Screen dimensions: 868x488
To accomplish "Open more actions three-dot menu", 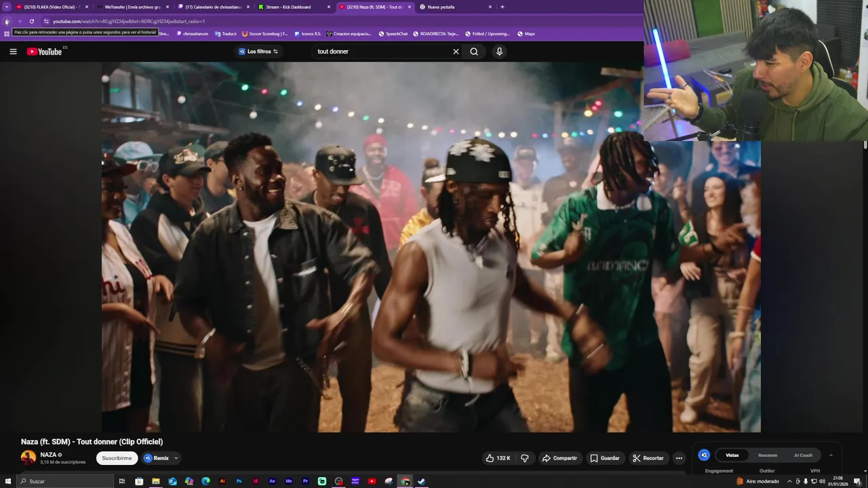I will (679, 458).
